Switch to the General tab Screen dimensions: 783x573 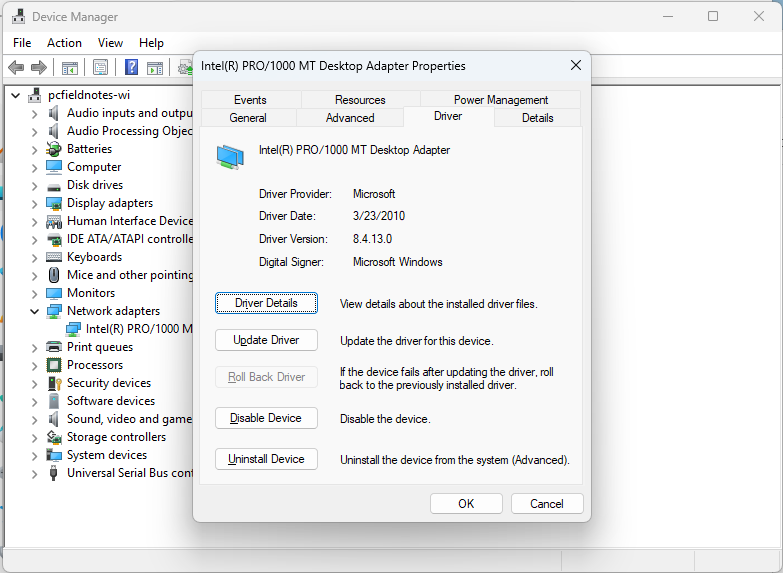click(x=248, y=118)
